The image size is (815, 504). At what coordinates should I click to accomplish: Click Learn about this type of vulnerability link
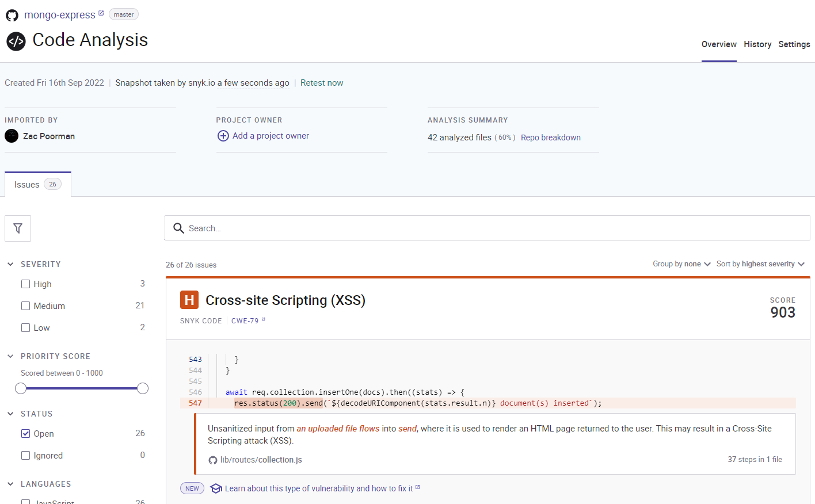319,488
